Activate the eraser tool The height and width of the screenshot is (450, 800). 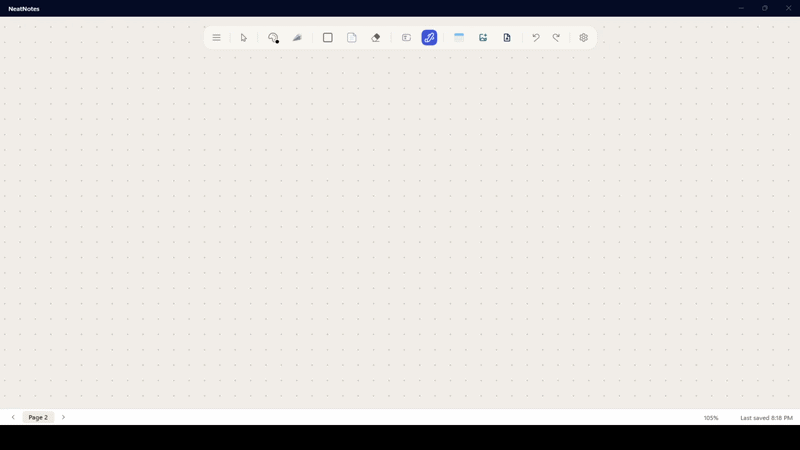[376, 38]
